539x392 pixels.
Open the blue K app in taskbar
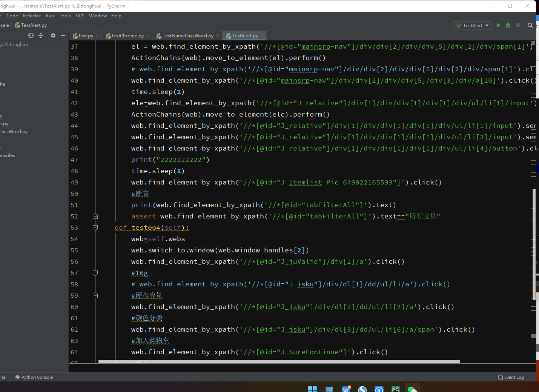click(379, 389)
